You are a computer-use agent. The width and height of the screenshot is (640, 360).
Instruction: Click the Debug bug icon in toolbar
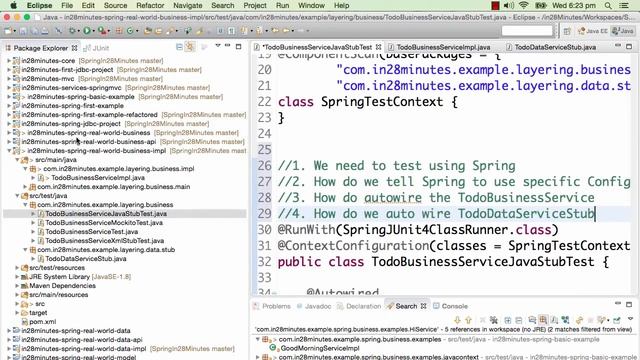(x=72, y=31)
